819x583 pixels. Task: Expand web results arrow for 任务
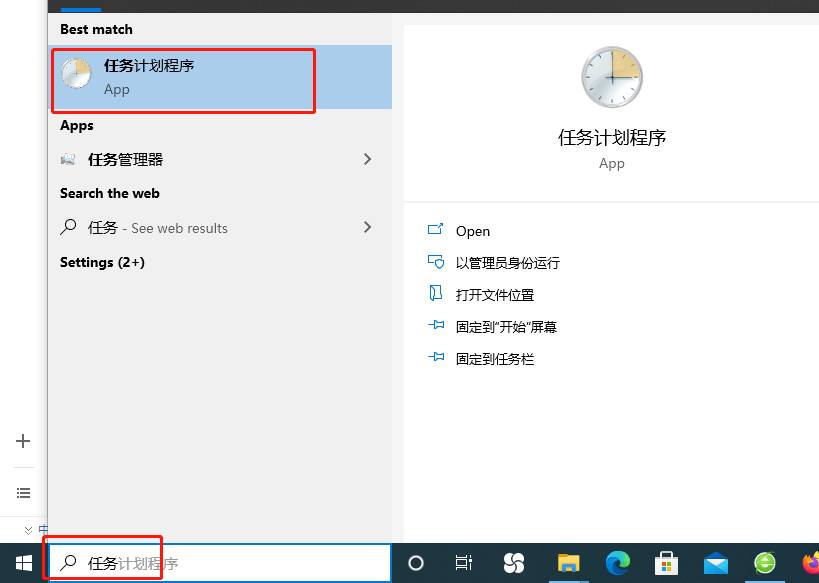(x=367, y=227)
